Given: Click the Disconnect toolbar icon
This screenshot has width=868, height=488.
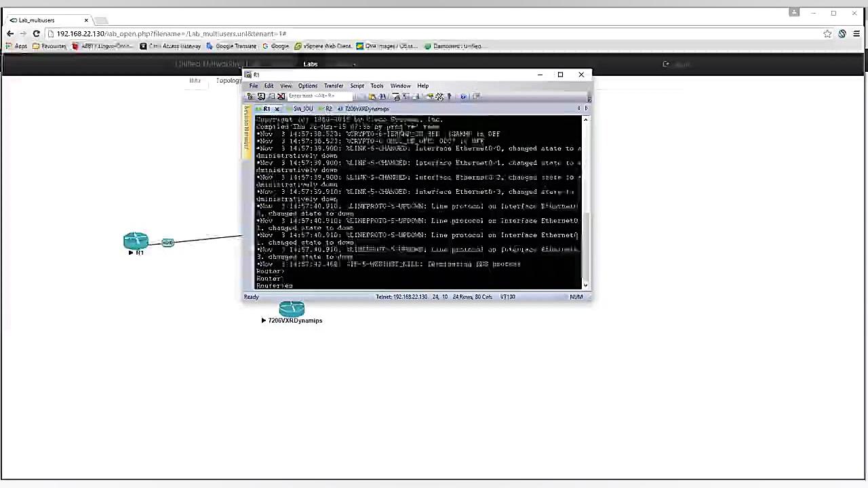Looking at the screenshot, I should coord(281,96).
